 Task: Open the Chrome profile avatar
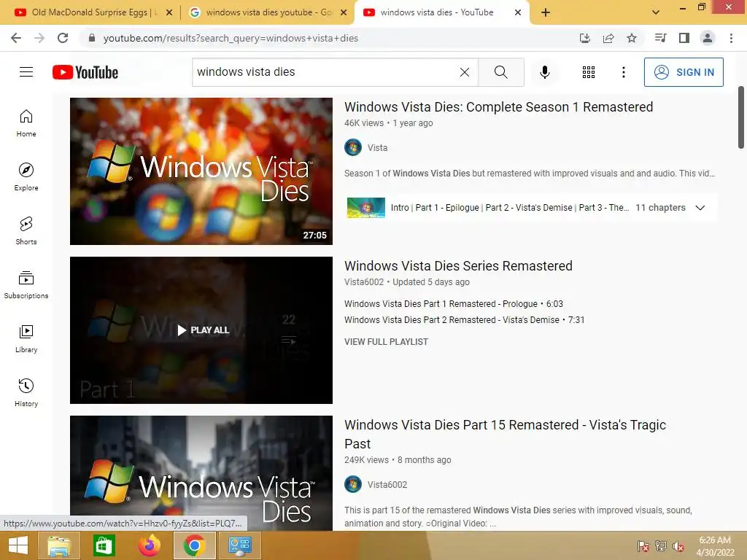(x=708, y=38)
